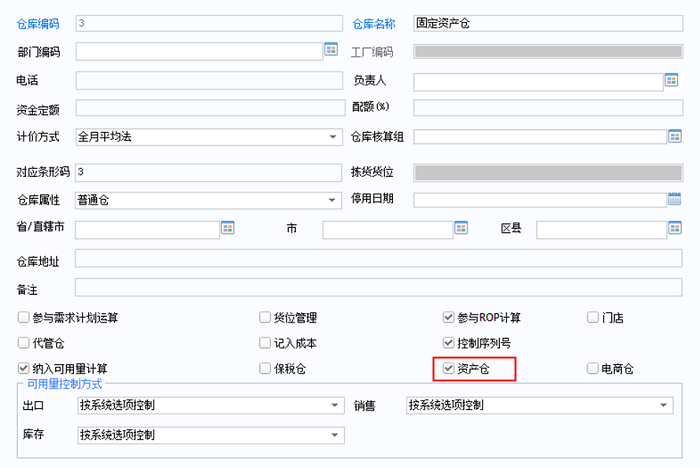Click the 仓库地址 input field
The image size is (700, 468).
tap(379, 259)
